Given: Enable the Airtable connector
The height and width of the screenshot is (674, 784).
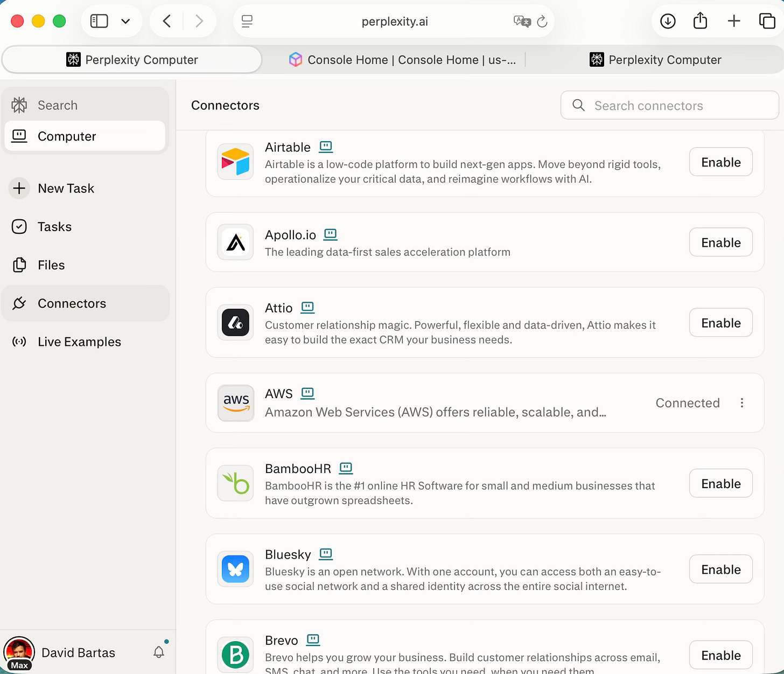Looking at the screenshot, I should click(x=720, y=162).
